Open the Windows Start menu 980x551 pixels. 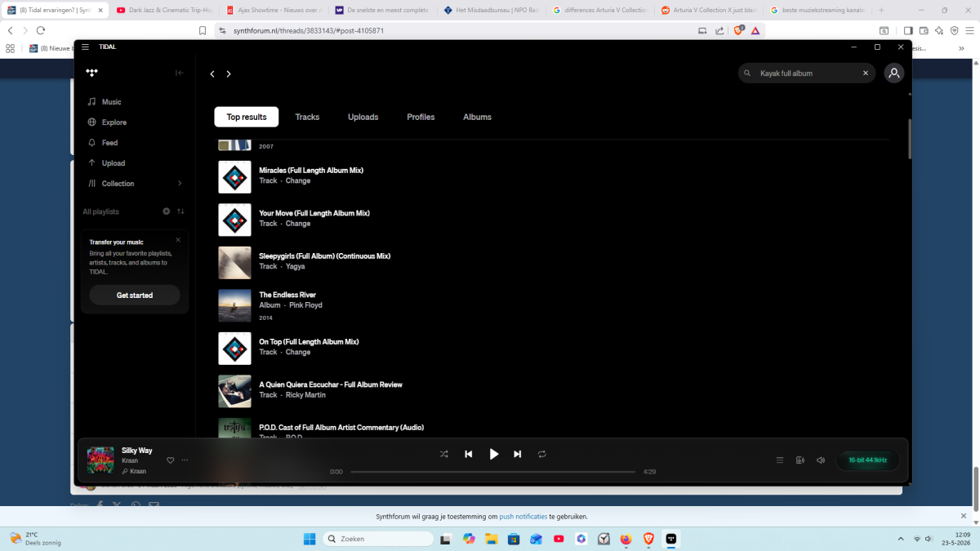pos(310,539)
